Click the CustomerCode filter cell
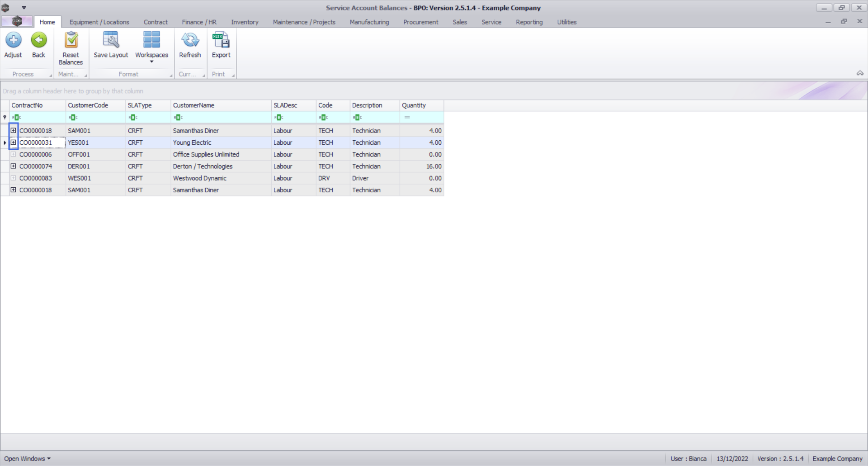Viewport: 868px width, 466px height. 95,117
